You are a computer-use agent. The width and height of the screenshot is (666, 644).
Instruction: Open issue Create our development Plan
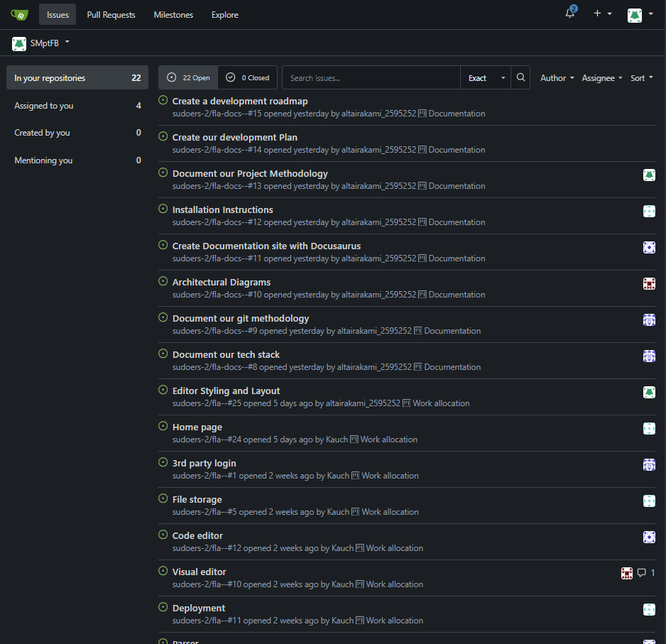[x=235, y=137]
